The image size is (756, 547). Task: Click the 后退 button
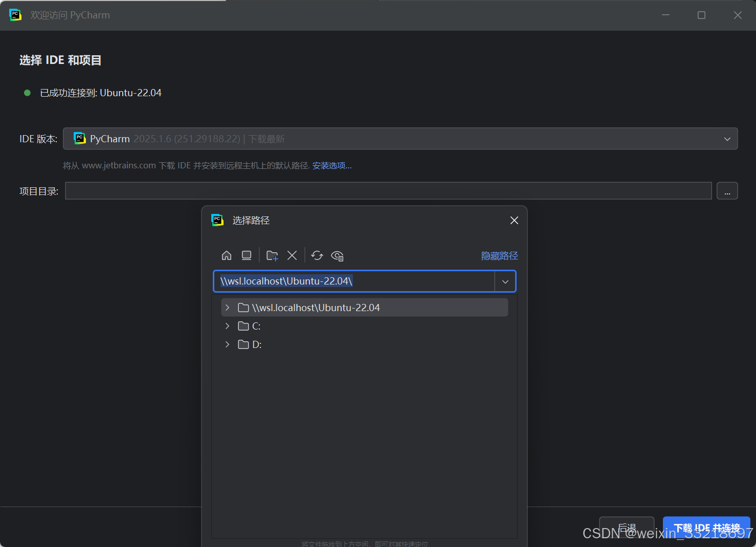627,528
